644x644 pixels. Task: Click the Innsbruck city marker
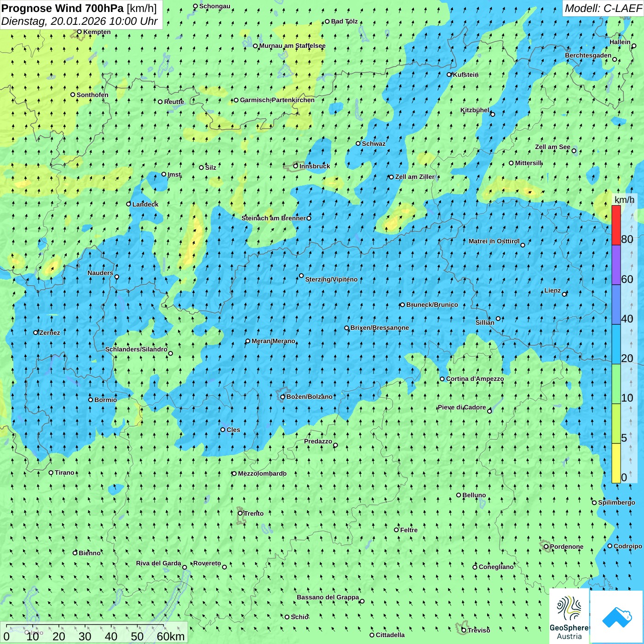click(296, 166)
